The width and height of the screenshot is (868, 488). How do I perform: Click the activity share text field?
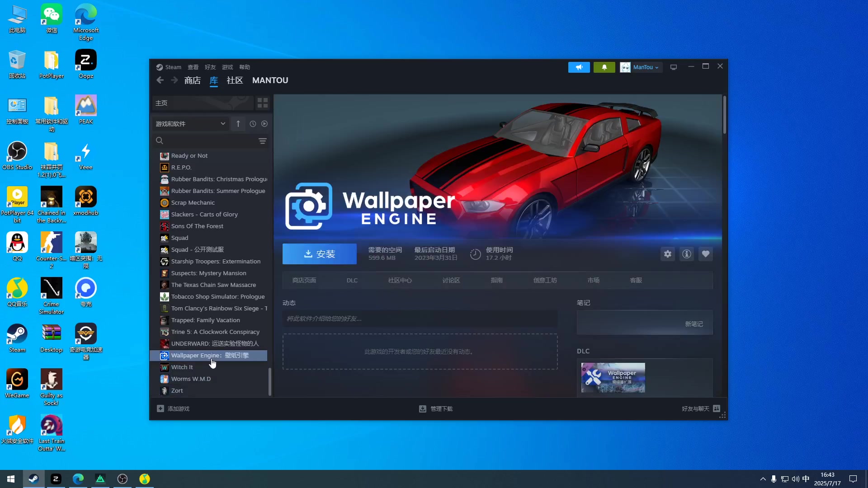point(420,319)
